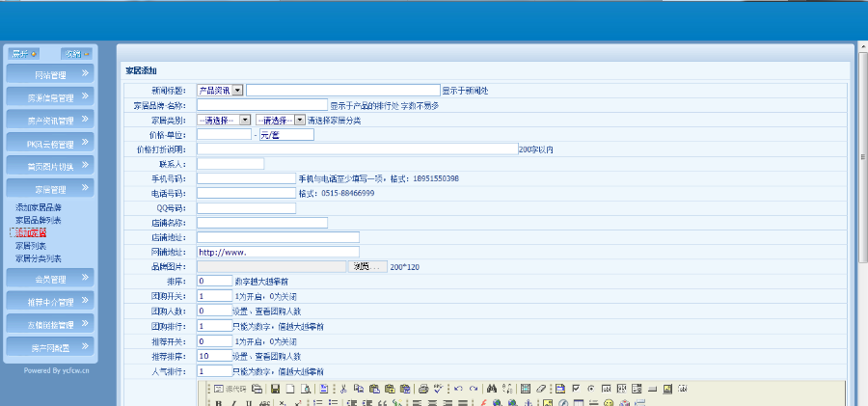Open the document properties icon in the editor

(257, 389)
